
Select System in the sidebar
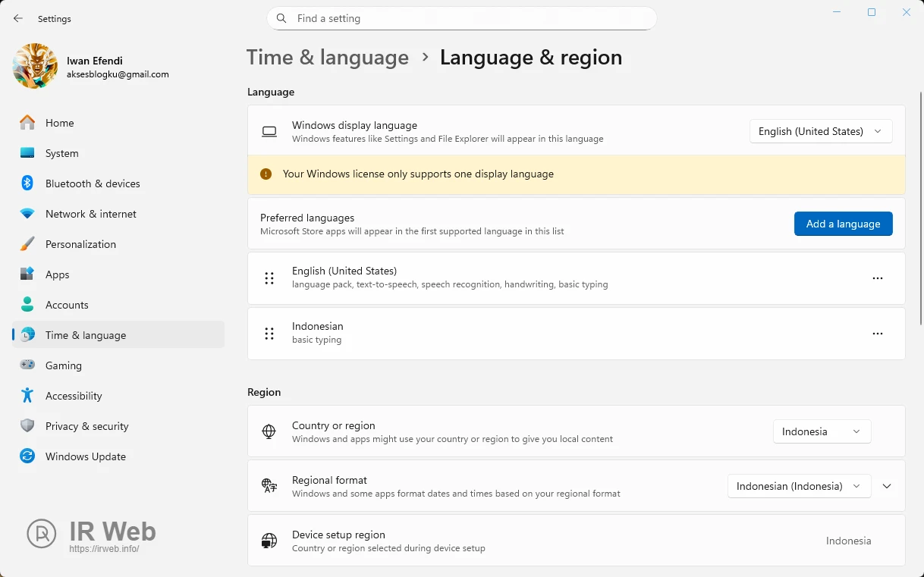(x=61, y=153)
